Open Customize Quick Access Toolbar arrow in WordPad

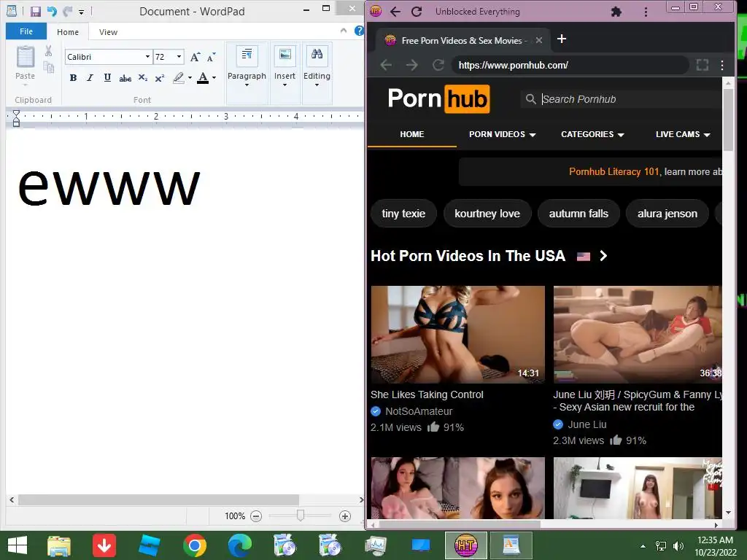pos(82,12)
